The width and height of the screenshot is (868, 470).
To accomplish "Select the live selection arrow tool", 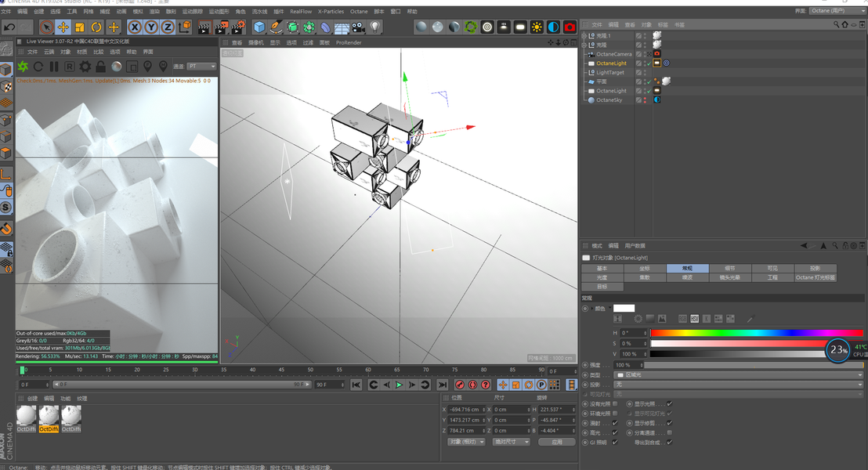I will 46,27.
